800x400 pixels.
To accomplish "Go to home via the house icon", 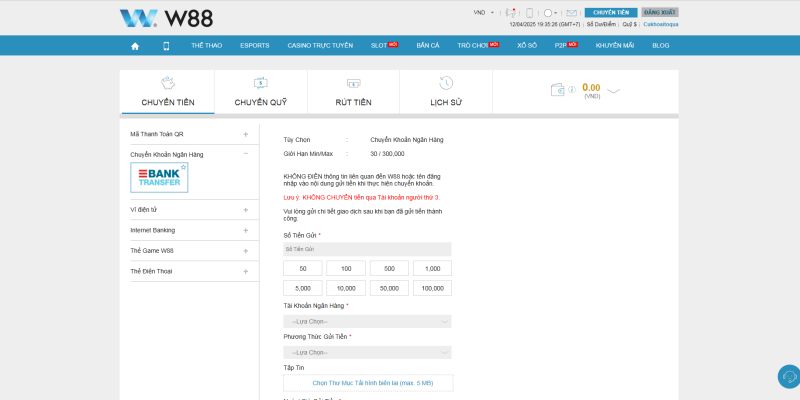I will pos(135,46).
